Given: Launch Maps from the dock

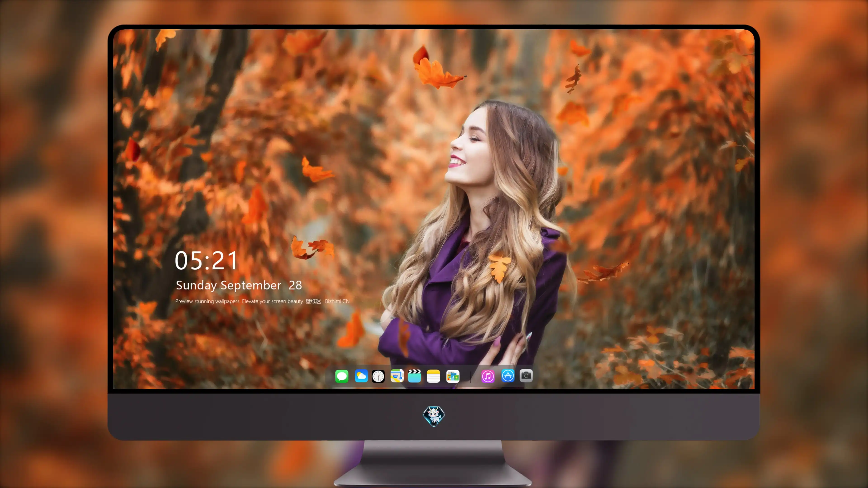Looking at the screenshot, I should coord(397,376).
